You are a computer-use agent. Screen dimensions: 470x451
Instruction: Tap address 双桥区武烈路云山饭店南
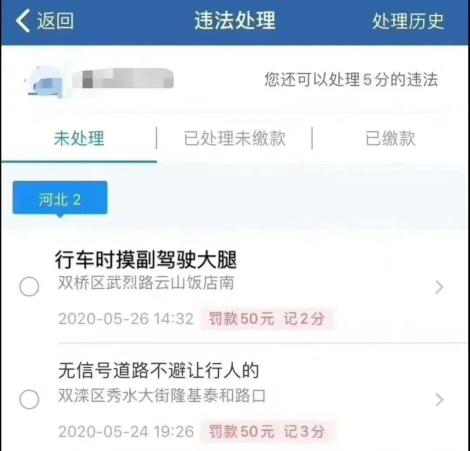click(x=146, y=283)
